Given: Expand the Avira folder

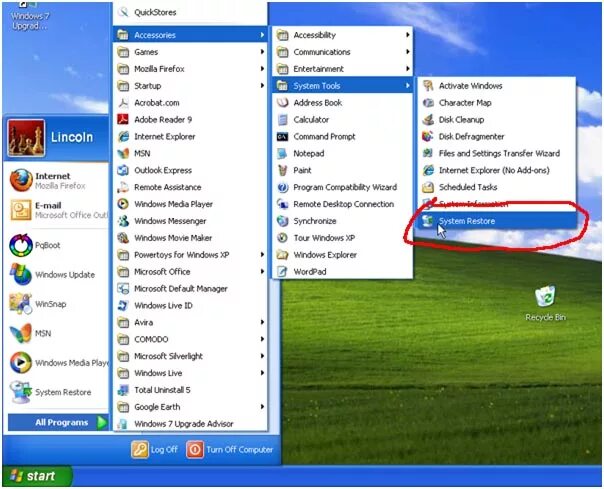Looking at the screenshot, I should (191, 322).
